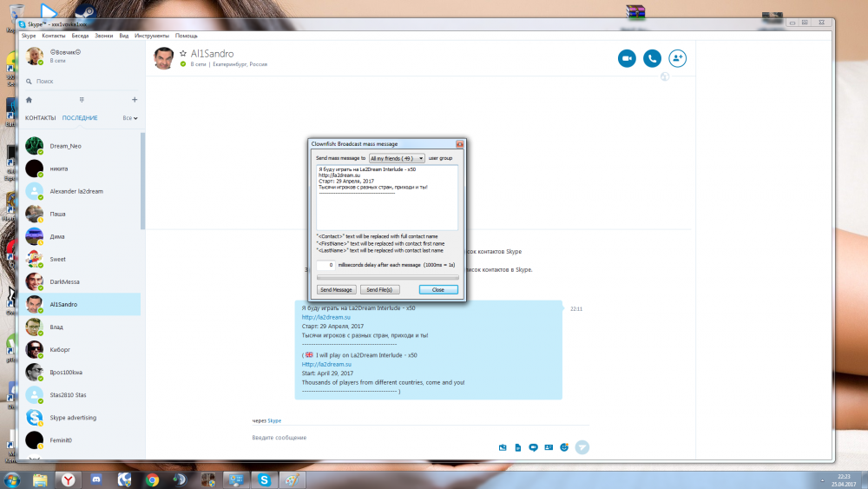Click the add participants icon
Image resolution: width=868 pixels, height=489 pixels.
[677, 58]
